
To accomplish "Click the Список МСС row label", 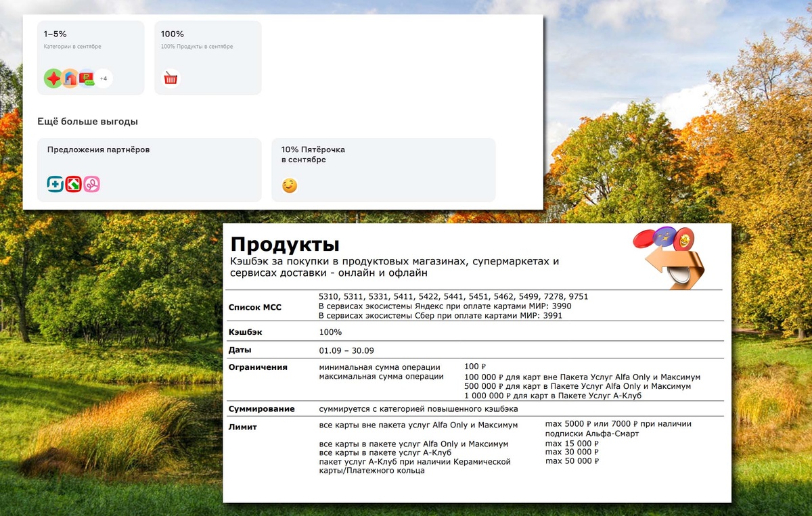I will [x=255, y=308].
